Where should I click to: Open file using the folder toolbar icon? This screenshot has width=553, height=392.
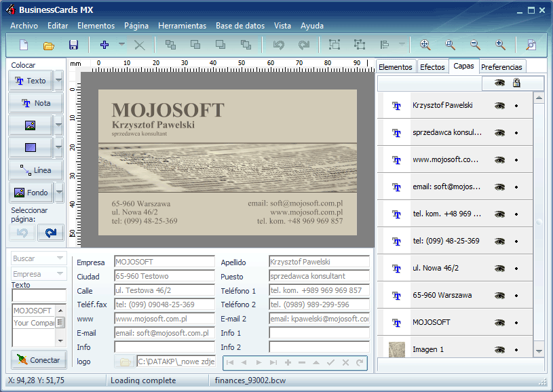click(x=48, y=45)
